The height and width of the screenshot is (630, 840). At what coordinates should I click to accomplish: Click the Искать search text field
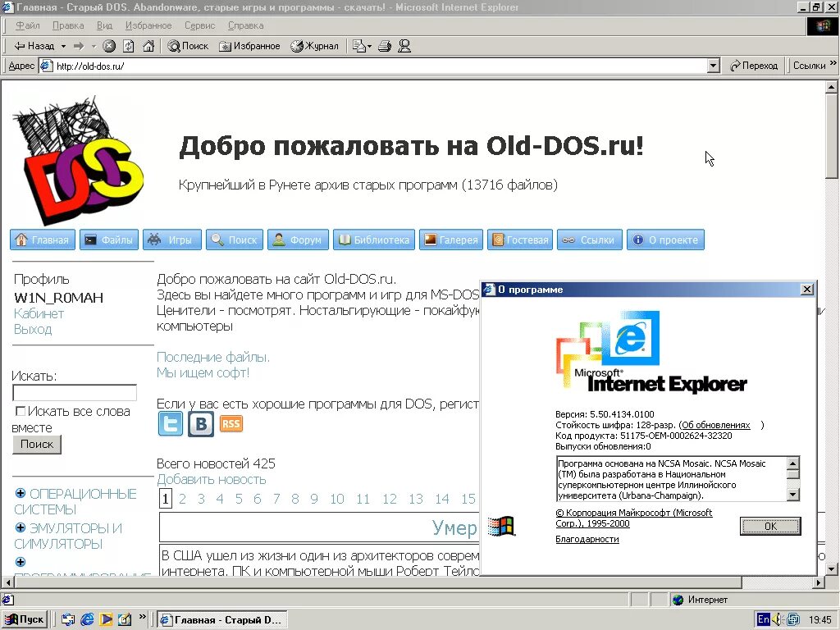(x=75, y=393)
